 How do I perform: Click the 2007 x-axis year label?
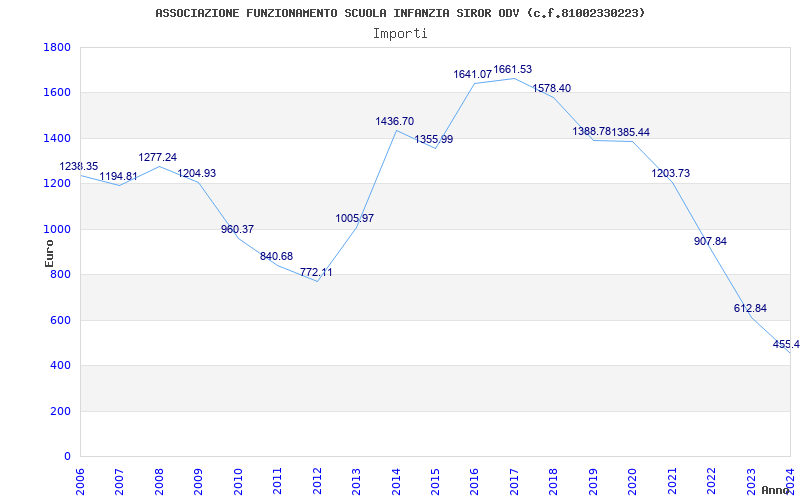point(119,482)
